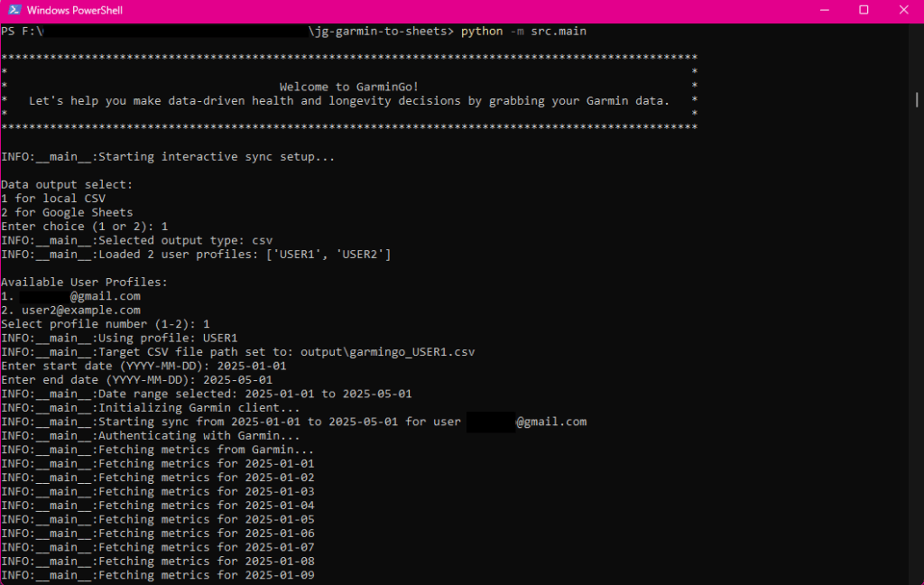The image size is (924, 585).
Task: Click the 'Starting sync from 2025-01-01' line
Action: pyautogui.click(x=293, y=422)
